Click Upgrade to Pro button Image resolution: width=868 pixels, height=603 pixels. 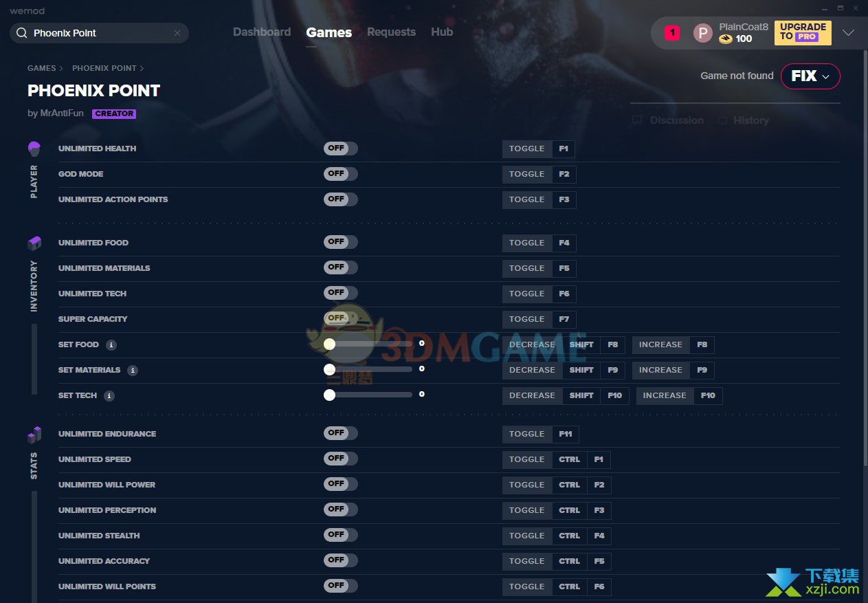[x=803, y=33]
